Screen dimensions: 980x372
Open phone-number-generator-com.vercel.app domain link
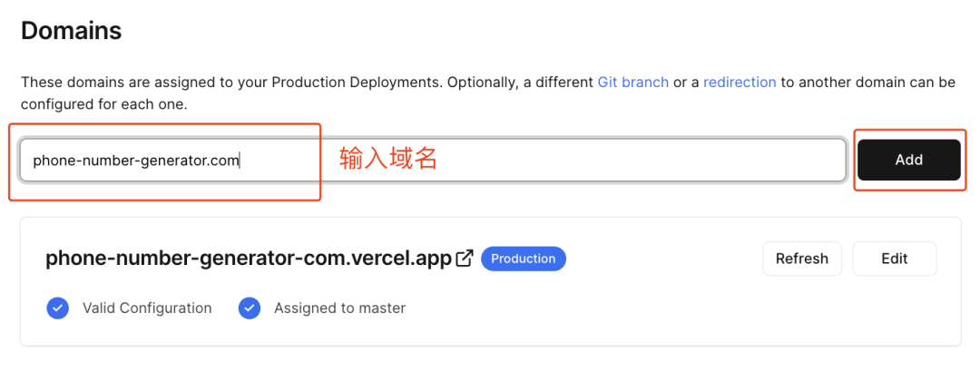coord(249,259)
